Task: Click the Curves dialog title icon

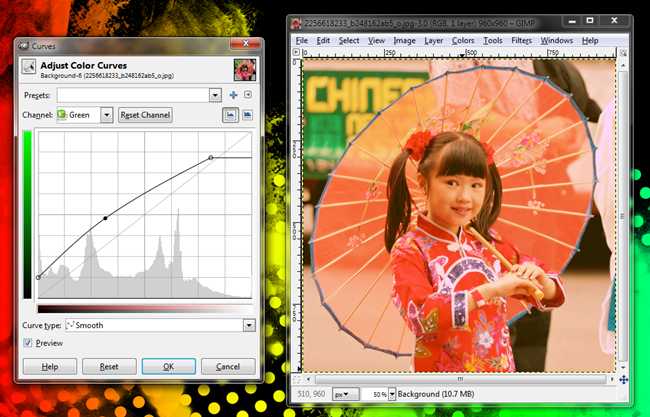Action: pos(24,46)
